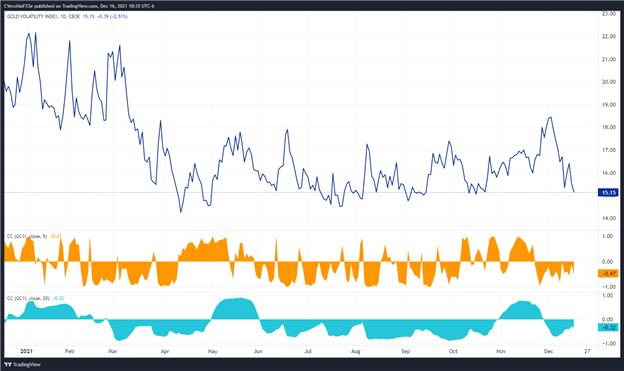Click the 'Aug' label on the time axis
Screen dimensions: 624x371
356,351
